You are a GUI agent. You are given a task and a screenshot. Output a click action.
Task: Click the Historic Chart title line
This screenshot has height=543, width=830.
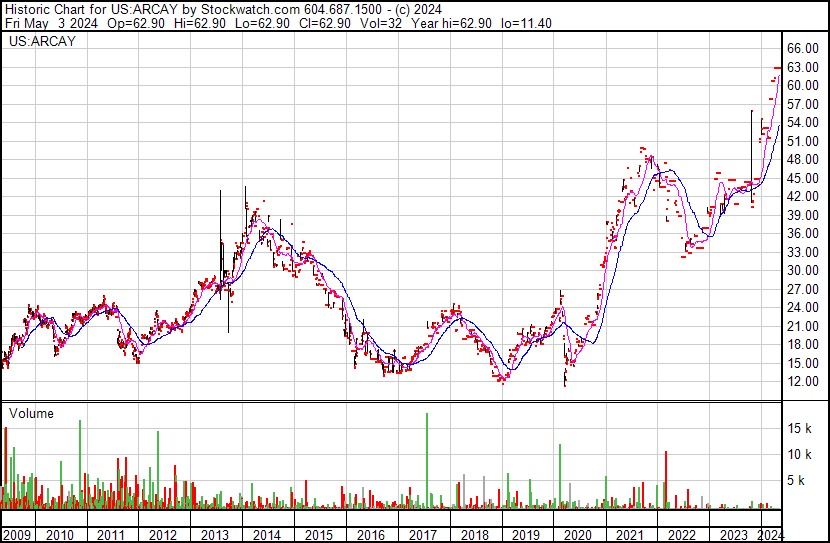223,9
